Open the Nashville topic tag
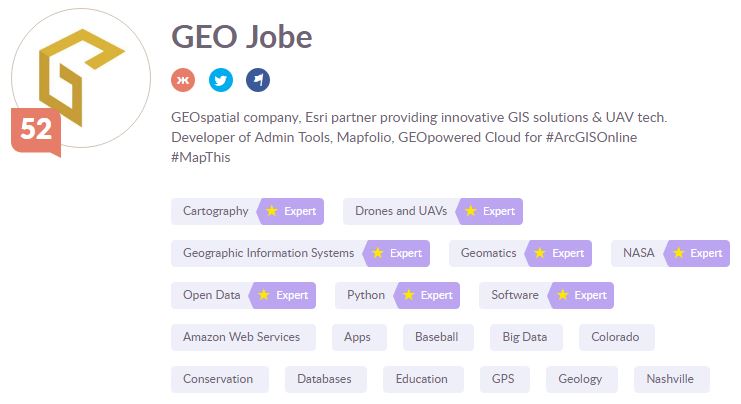Viewport: 741px width, 404px height. [670, 379]
